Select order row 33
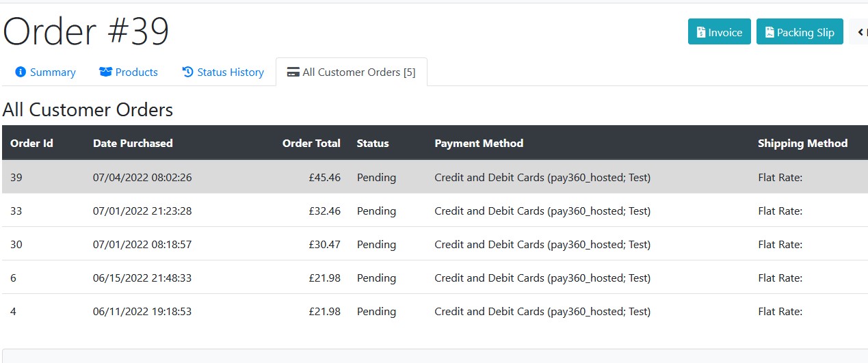 point(435,211)
